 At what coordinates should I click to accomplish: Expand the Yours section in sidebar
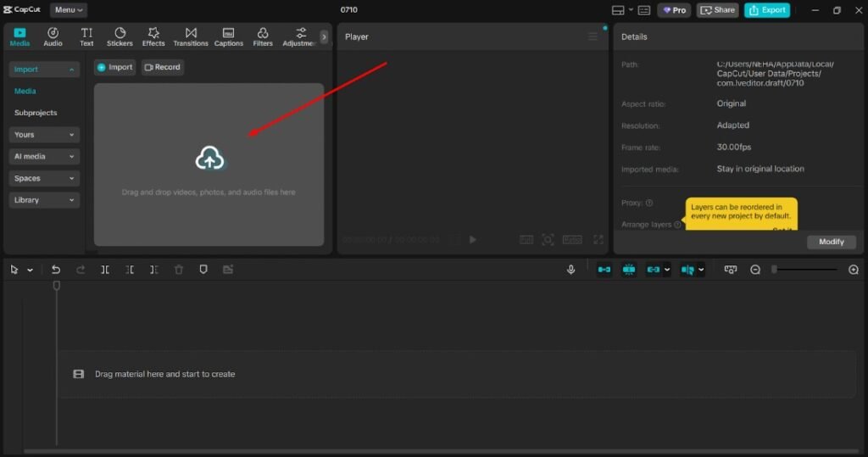(45, 135)
